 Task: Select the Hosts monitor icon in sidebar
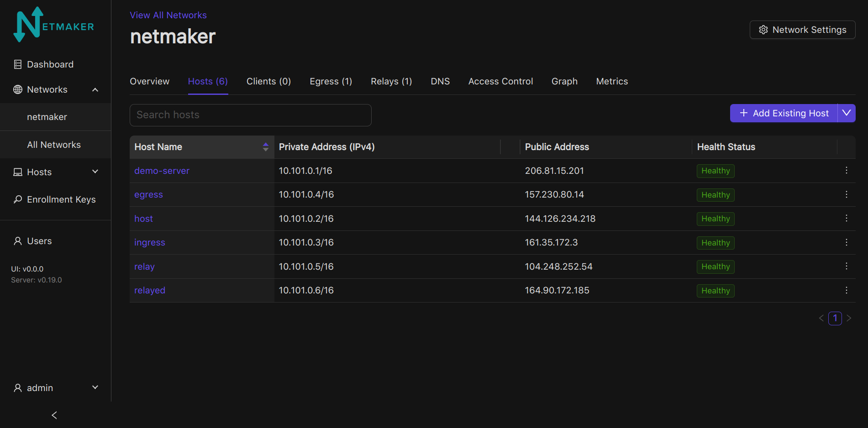pos(18,172)
